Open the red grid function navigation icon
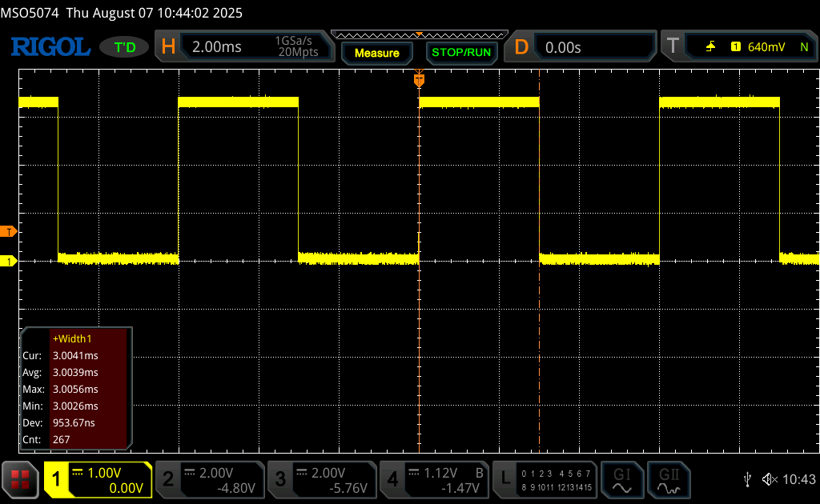This screenshot has height=504, width=820. coord(20,479)
